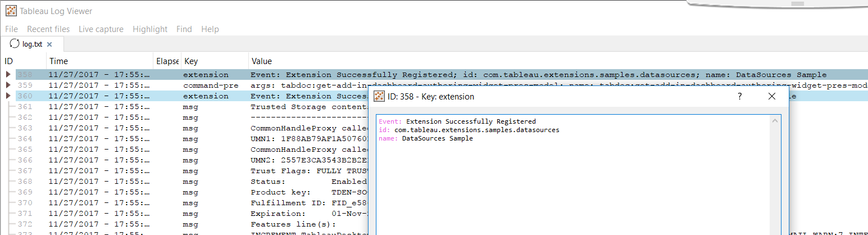
Task: Open the Live capture menu
Action: click(101, 29)
